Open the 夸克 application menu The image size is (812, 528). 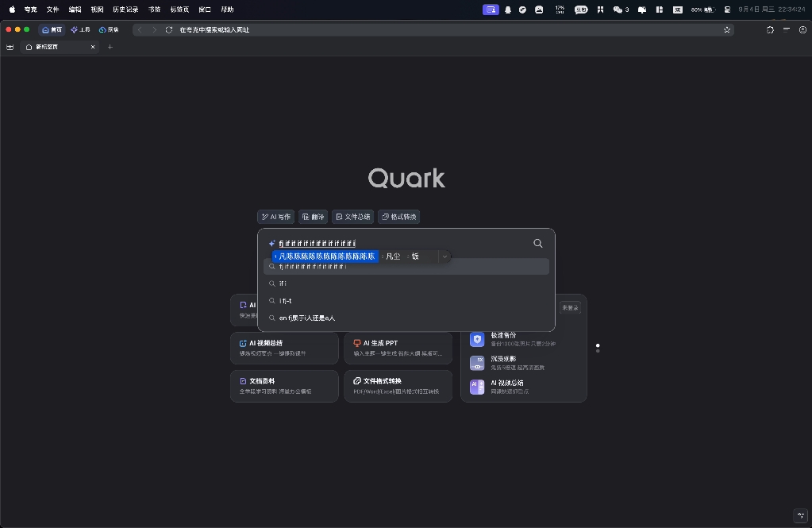click(30, 10)
